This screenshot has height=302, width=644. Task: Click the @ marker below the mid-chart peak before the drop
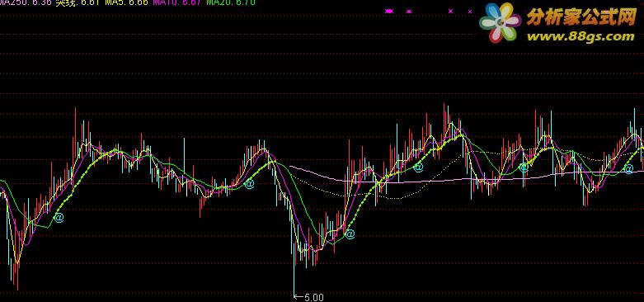[x=249, y=184]
